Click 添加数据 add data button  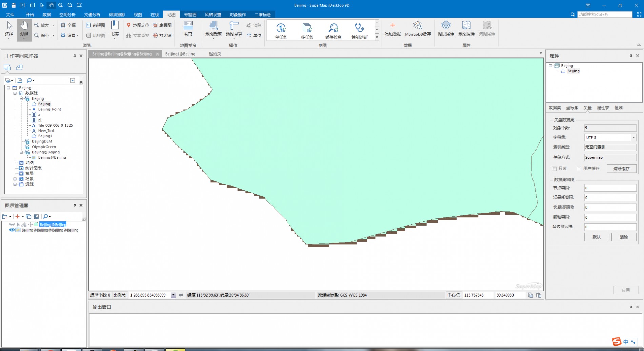(x=393, y=29)
